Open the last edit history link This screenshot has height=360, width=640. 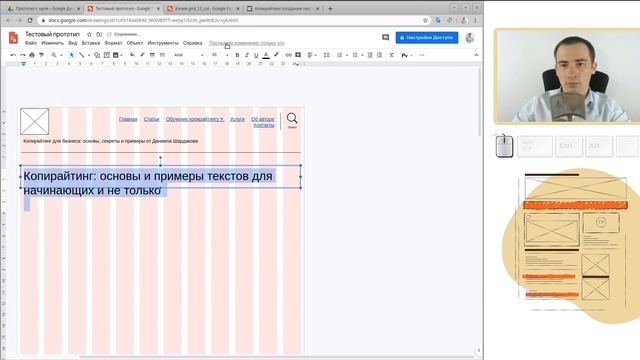pos(247,43)
